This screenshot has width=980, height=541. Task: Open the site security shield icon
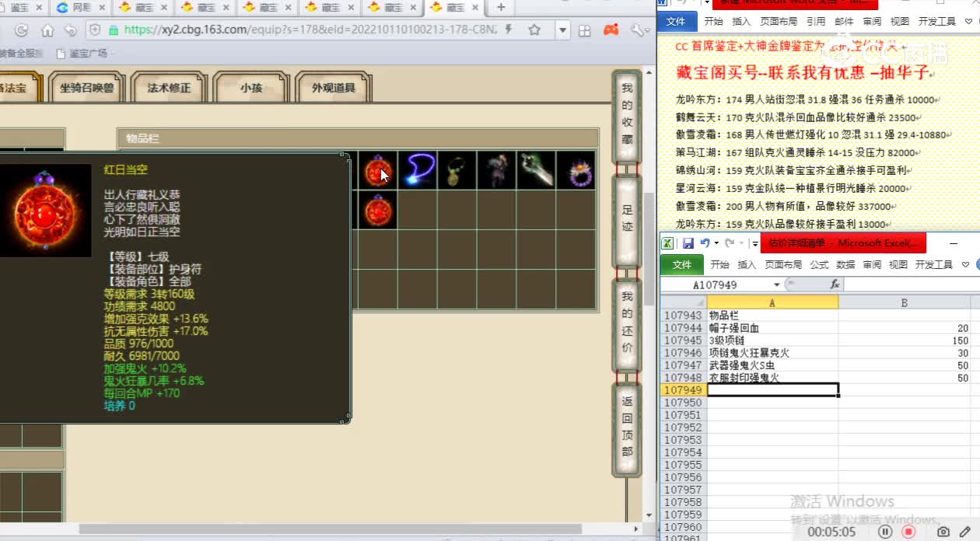tap(95, 30)
